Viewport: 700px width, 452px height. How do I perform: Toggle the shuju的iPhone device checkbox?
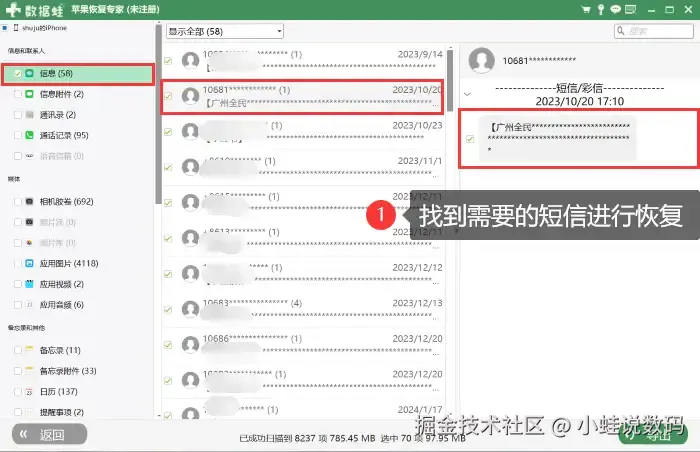coord(5,28)
